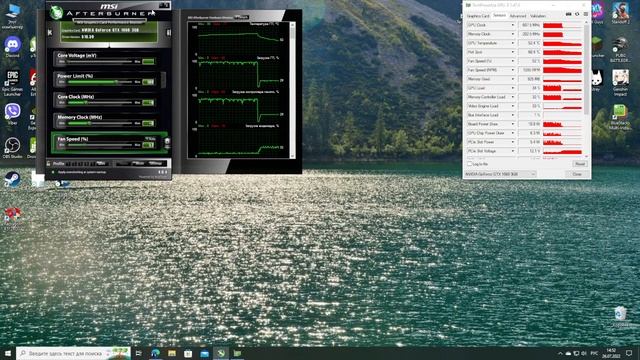Click the Power Limit value field
This screenshot has width=640, height=360.
click(149, 82)
